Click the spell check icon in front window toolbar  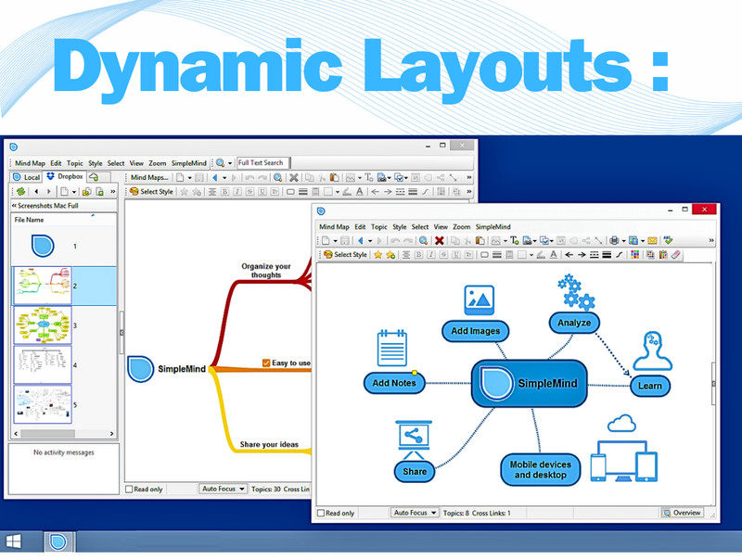[x=668, y=240]
